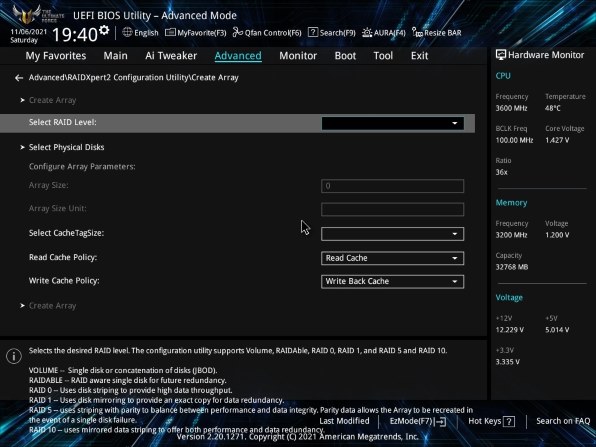Screen dimensions: 596x447
Task: Click the Write Cache Policy label
Action: click(64, 281)
